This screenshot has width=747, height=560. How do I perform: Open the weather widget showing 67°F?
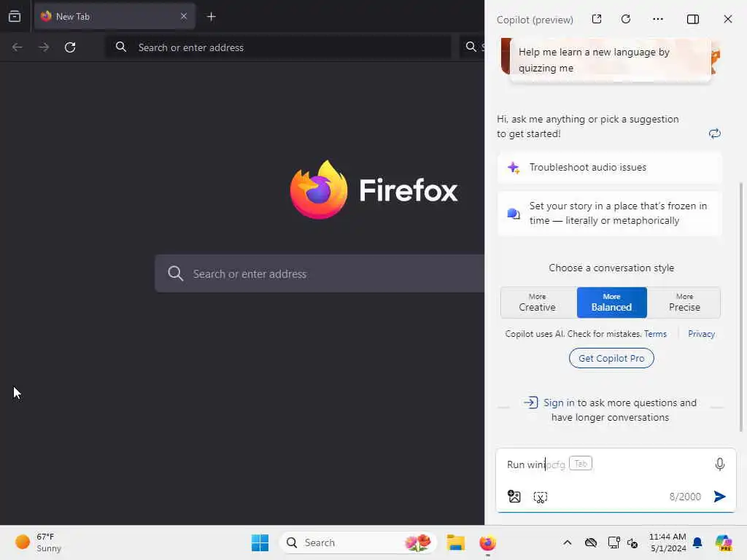(x=38, y=542)
